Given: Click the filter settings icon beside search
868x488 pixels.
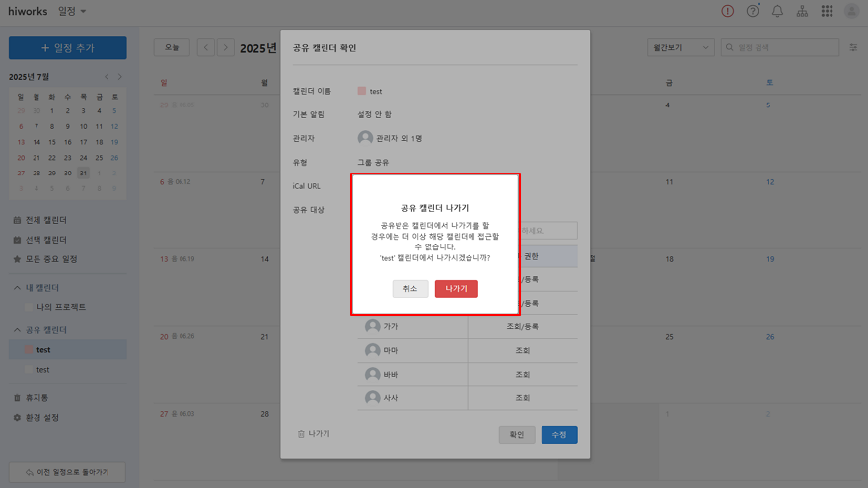Looking at the screenshot, I should [853, 47].
